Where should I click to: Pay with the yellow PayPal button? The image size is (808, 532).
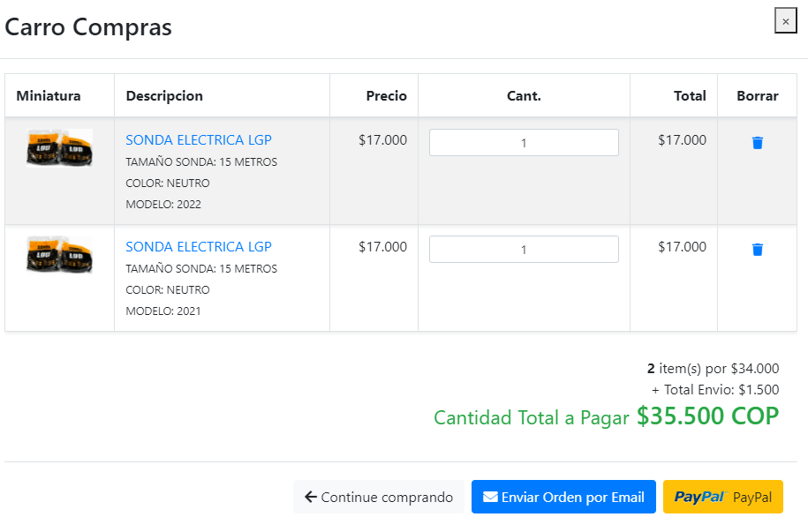(722, 497)
